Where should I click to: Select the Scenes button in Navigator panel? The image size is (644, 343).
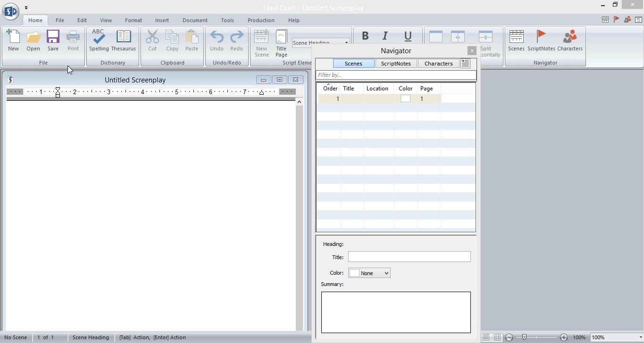354,64
